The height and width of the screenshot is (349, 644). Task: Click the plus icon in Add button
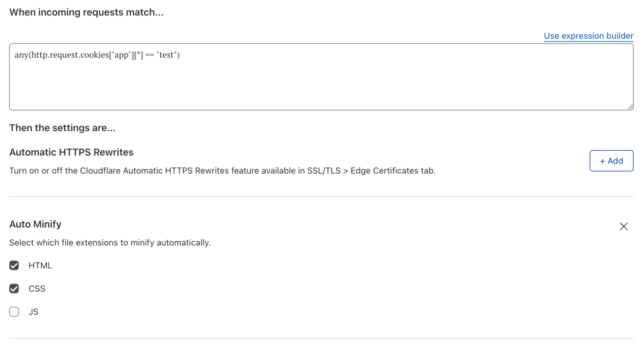pos(602,161)
